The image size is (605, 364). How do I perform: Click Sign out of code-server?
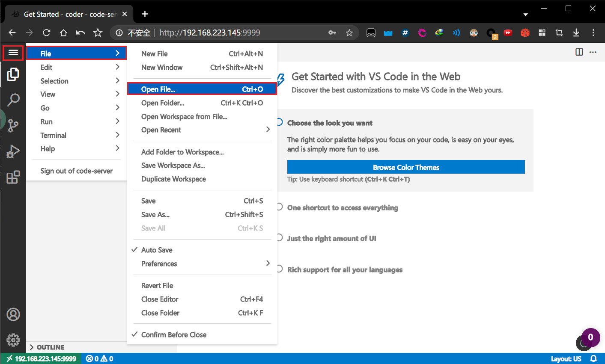(x=77, y=171)
